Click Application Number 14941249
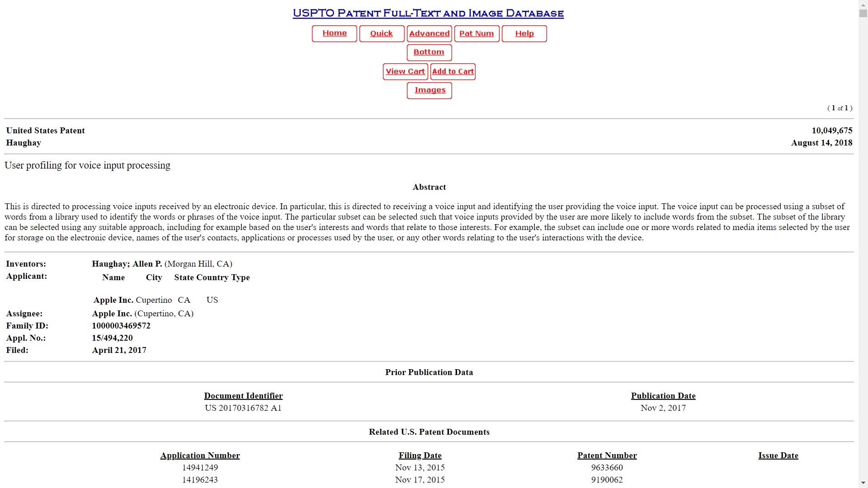868x488 pixels. coord(200,467)
